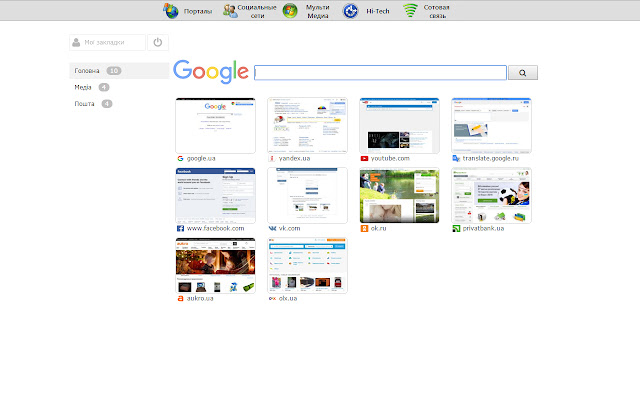Follow the yandex.ua link text

click(x=294, y=158)
